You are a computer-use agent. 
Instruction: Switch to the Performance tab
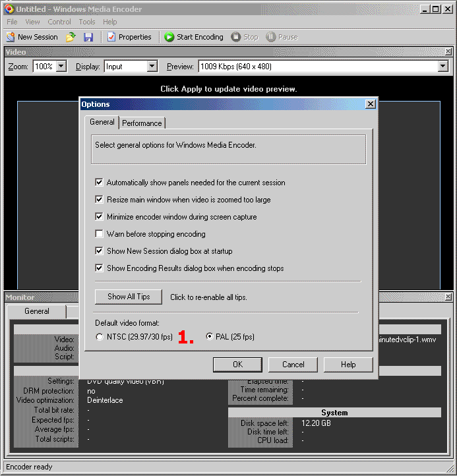tap(142, 123)
